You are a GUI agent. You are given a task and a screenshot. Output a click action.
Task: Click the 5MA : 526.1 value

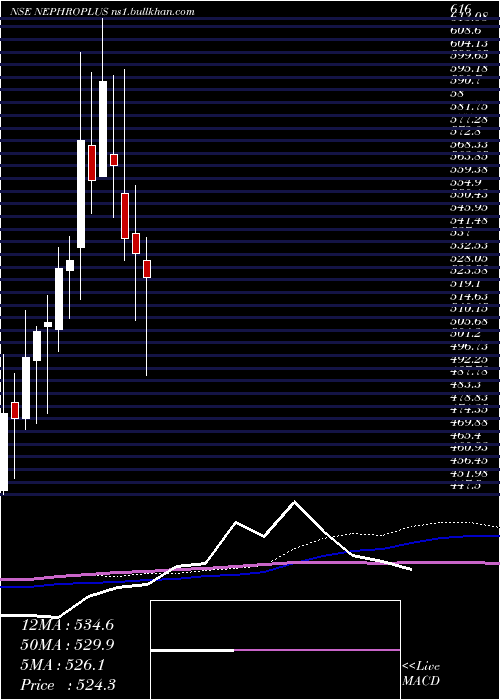pos(63,665)
